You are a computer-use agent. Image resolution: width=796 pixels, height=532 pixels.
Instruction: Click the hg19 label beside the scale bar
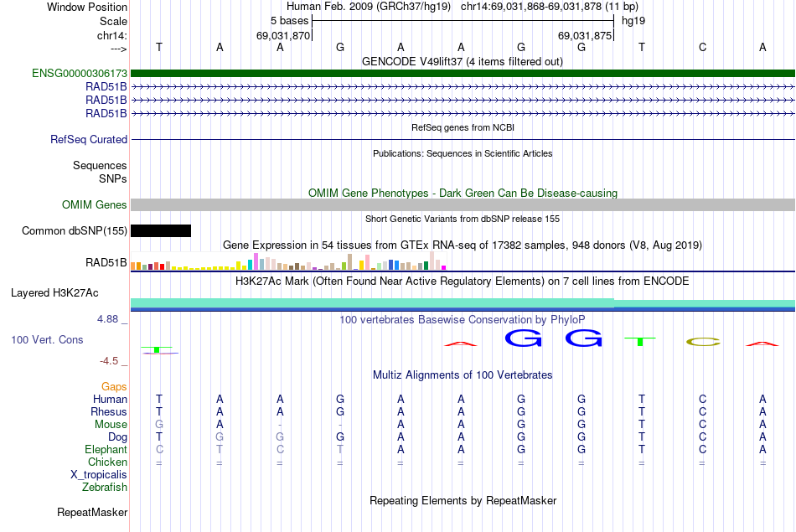[633, 21]
